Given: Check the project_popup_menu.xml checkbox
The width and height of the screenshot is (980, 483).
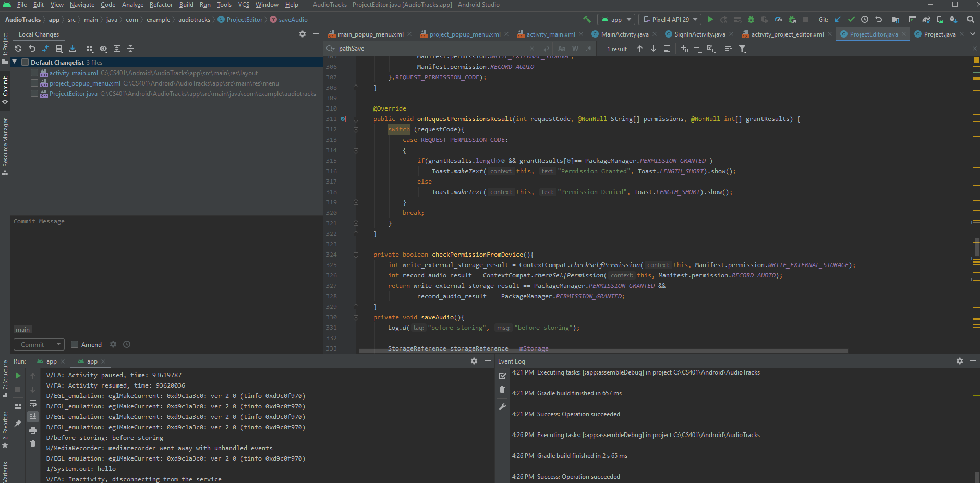Looking at the screenshot, I should [34, 83].
